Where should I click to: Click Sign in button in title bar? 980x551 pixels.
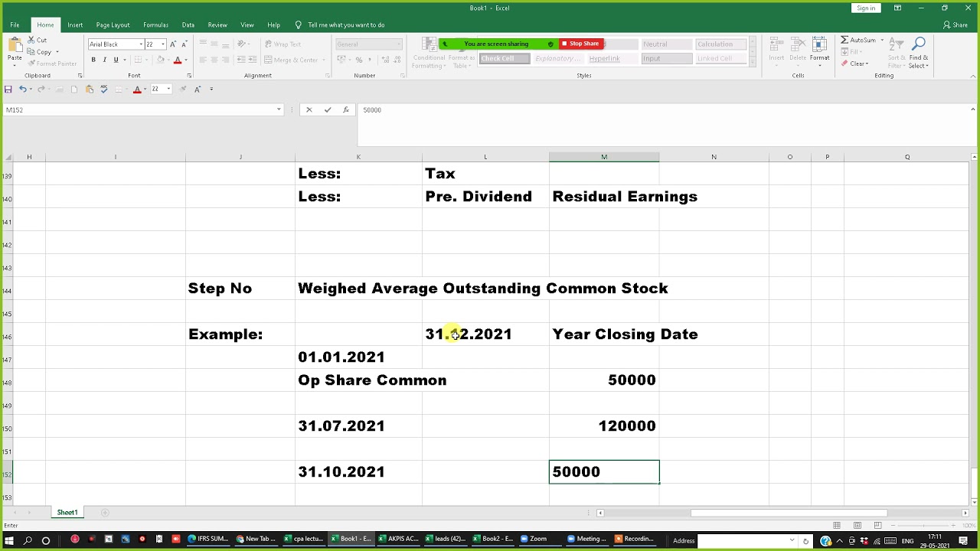coord(866,8)
